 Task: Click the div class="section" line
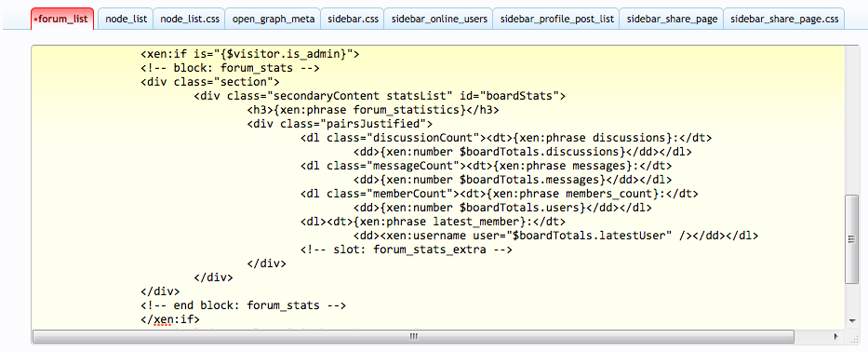210,82
